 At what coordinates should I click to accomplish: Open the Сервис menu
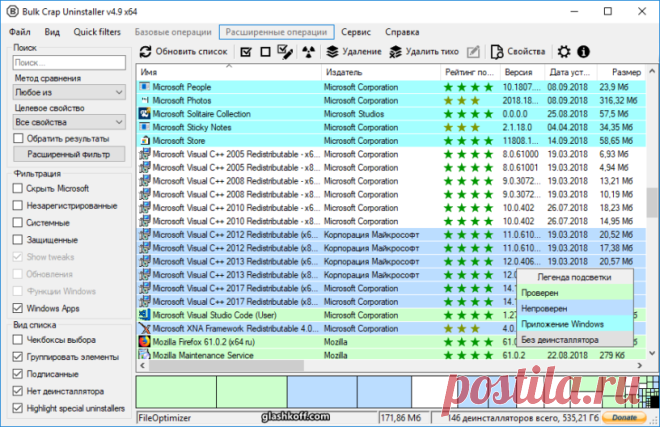[356, 32]
